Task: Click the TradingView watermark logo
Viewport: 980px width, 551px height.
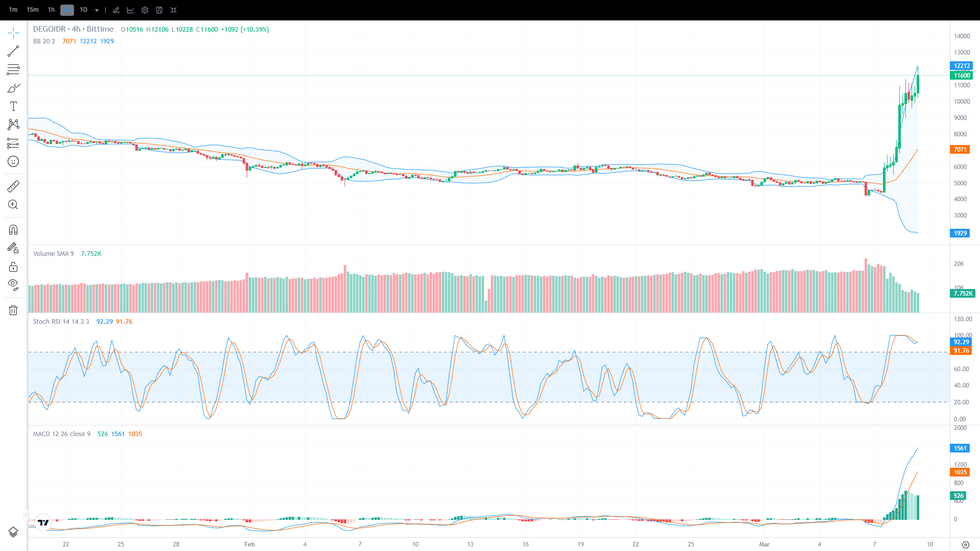Action: (43, 523)
